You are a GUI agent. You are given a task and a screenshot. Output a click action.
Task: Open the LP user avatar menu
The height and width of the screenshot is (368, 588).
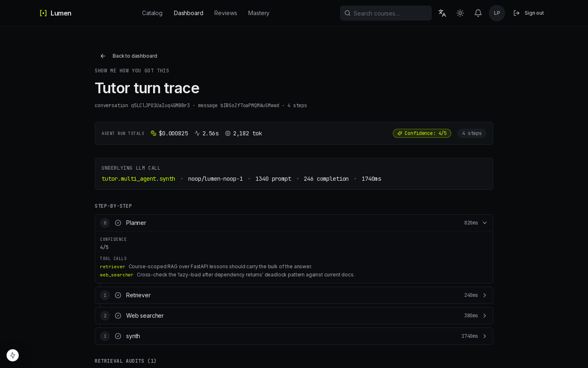pos(497,13)
